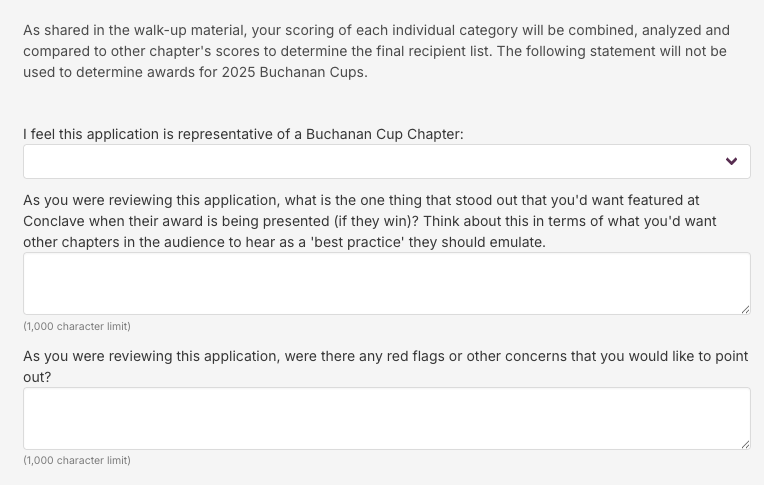Focus the red flags or concerns text area
This screenshot has height=485, width=764.
pyautogui.click(x=386, y=418)
